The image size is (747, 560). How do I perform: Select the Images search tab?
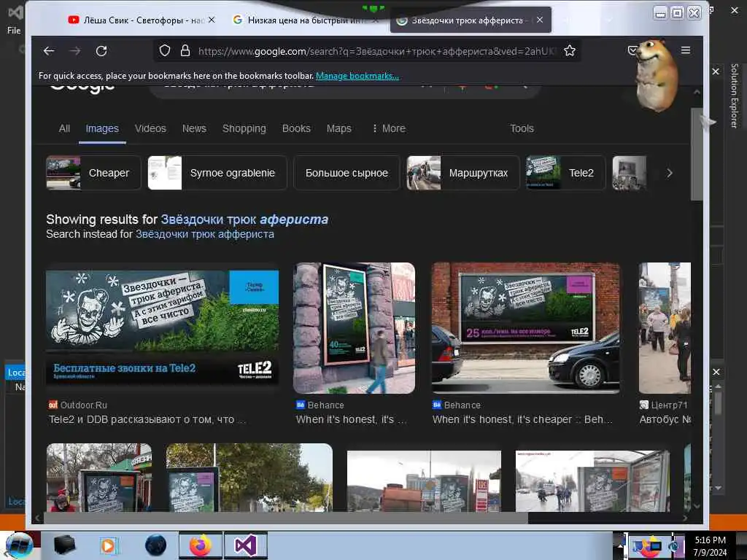102,128
